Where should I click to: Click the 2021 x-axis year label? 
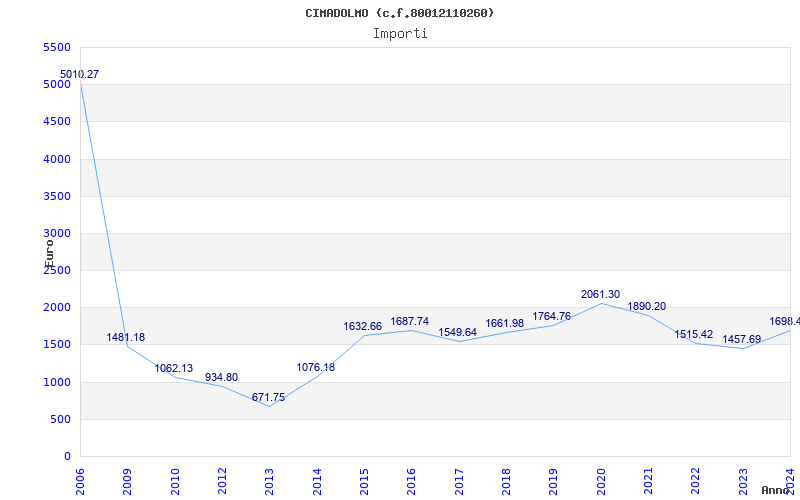tap(648, 481)
